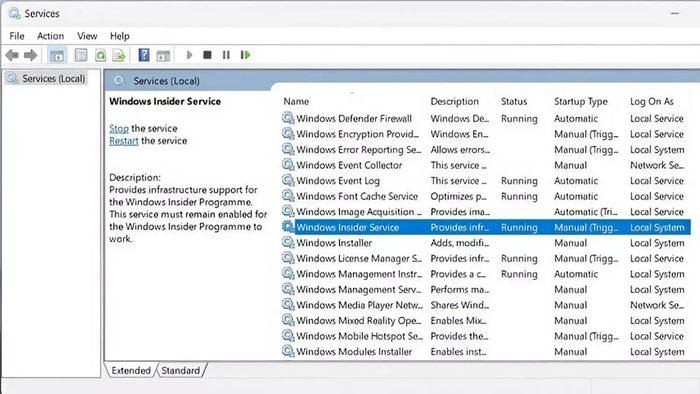Viewport: 700px width, 394px height.
Task: Click 'Automatic (Tri...' startup type cell
Action: (x=586, y=212)
